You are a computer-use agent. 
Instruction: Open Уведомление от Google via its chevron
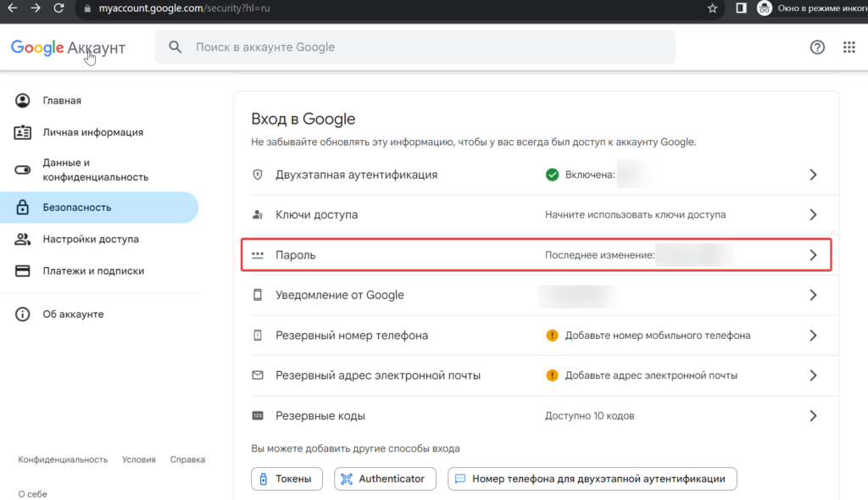point(813,295)
